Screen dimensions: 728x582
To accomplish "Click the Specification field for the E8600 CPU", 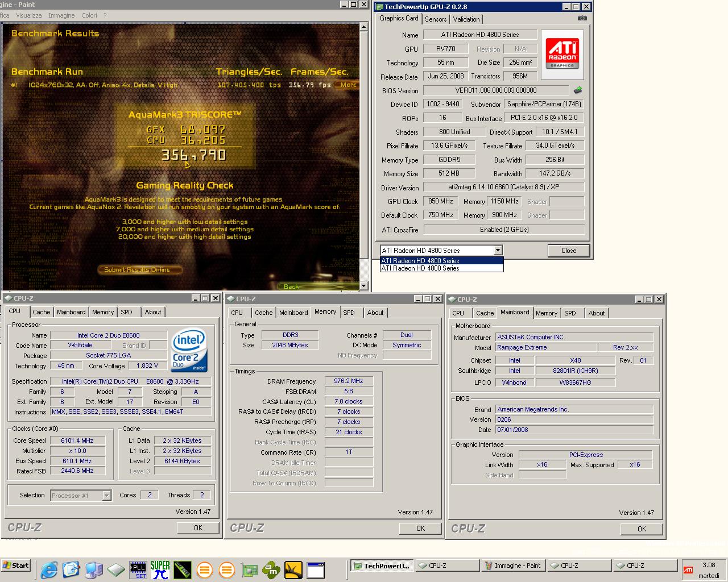I will point(131,381).
